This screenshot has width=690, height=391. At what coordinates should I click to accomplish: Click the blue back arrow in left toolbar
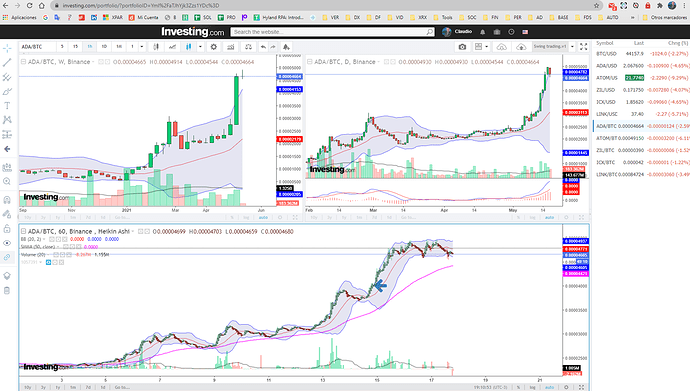(7, 149)
